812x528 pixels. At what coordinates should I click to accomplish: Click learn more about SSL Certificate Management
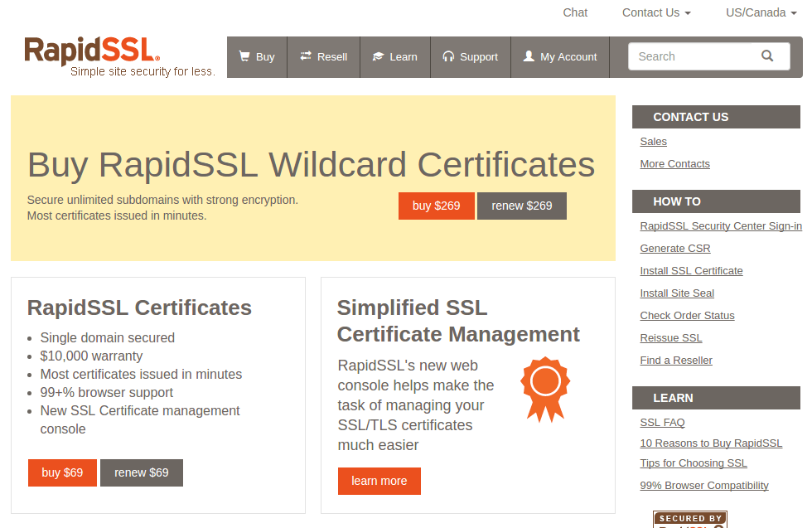tap(379, 481)
